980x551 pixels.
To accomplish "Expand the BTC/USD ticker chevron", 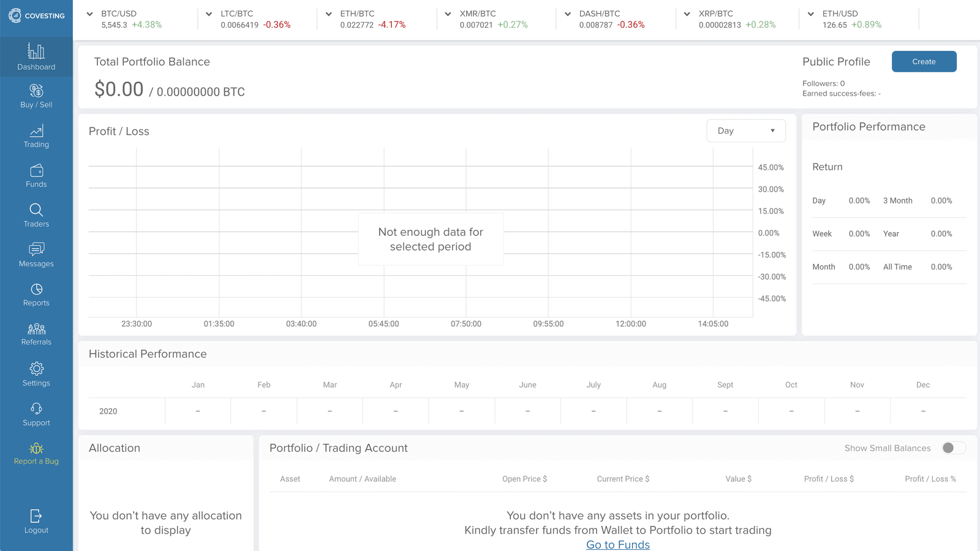I will (90, 13).
